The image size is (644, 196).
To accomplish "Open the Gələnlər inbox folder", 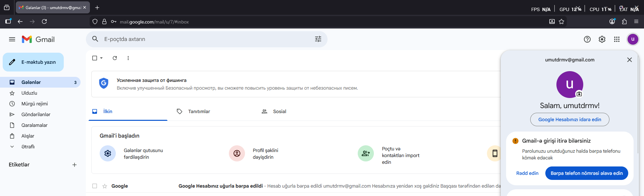I will tap(40, 82).
